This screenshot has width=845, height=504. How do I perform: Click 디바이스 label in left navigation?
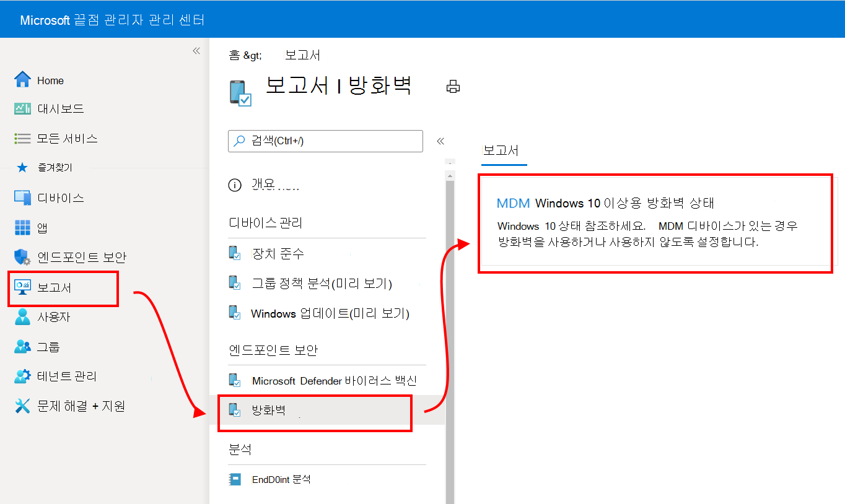61,198
